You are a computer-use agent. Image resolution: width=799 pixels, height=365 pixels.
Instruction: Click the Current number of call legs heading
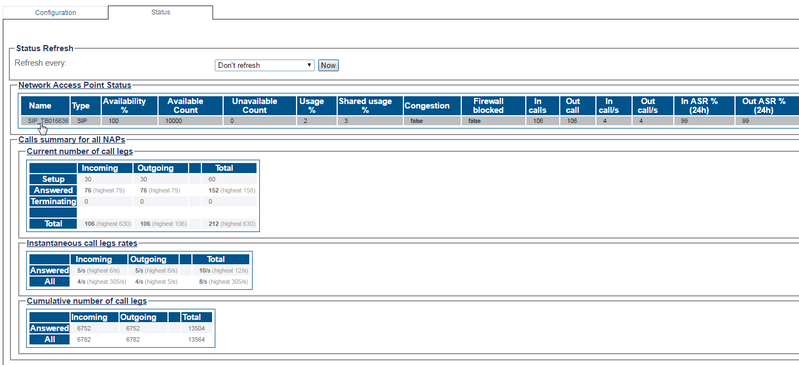tap(80, 151)
